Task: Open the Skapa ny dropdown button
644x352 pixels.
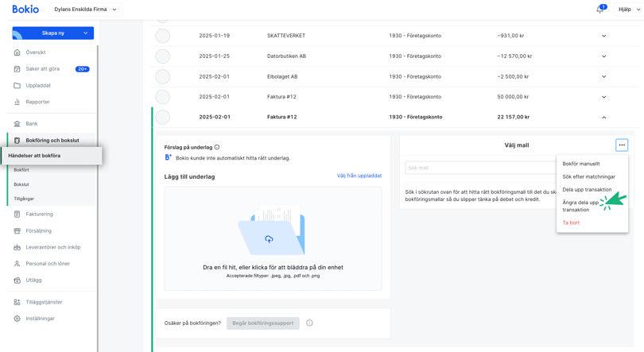Action: 52,33
